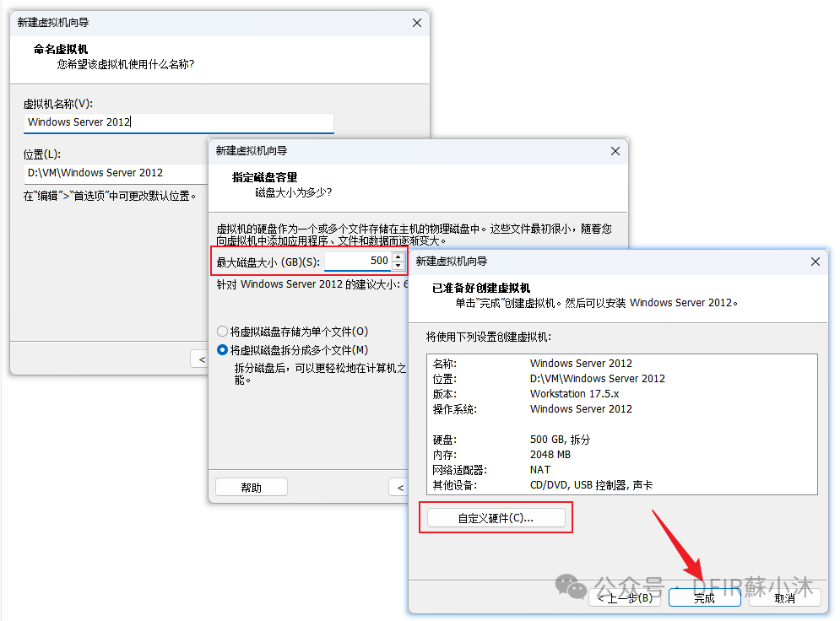Click the 最大磁盘大小 (GB)(S): label
The height and width of the screenshot is (621, 840).
coord(268,262)
